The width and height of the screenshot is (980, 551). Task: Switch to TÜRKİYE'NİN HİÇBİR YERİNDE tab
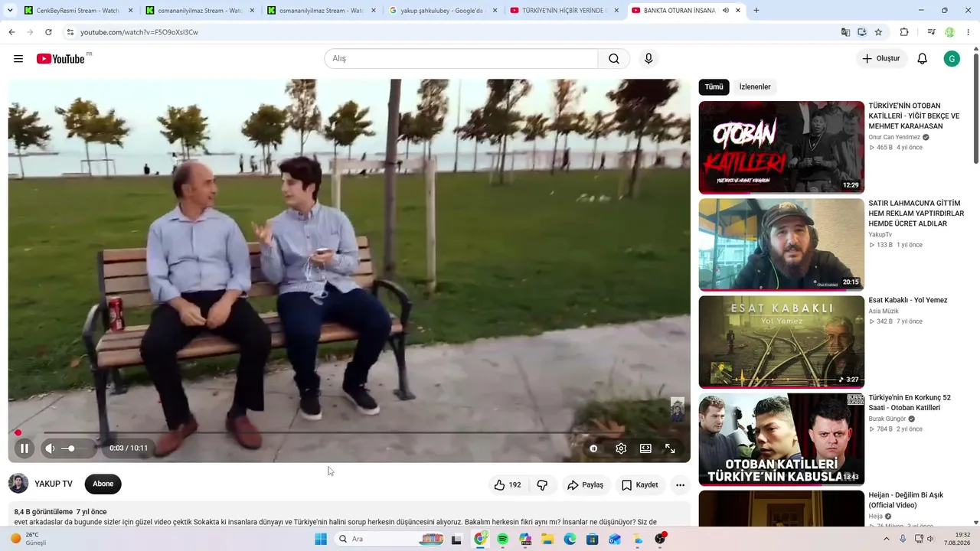[565, 11]
